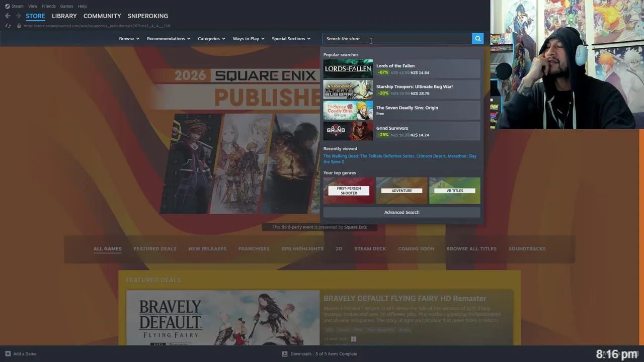
Task: Open the Friends menu
Action: 49,6
